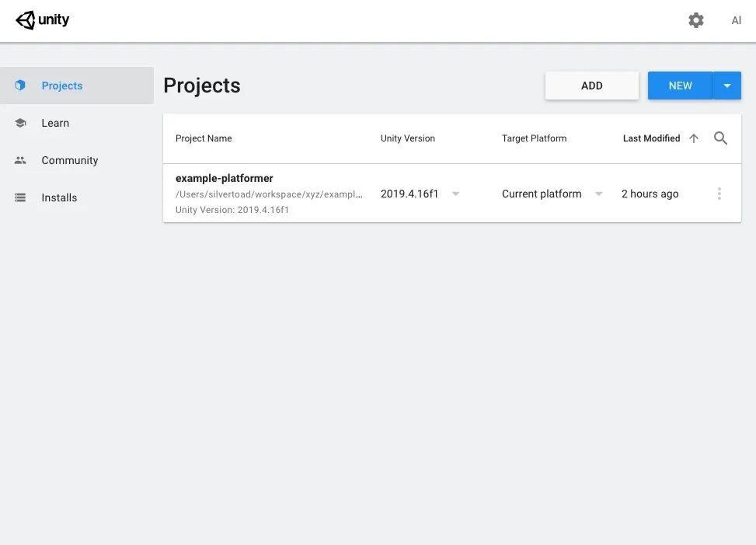Select the Projects cube icon in sidebar
The image size is (756, 545).
pos(19,86)
